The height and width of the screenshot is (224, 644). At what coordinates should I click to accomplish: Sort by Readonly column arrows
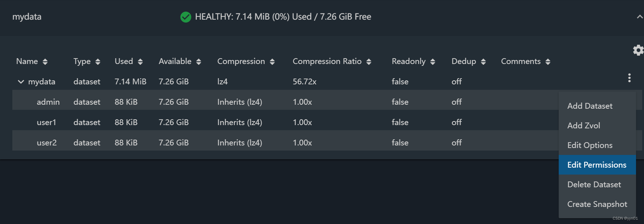(433, 62)
